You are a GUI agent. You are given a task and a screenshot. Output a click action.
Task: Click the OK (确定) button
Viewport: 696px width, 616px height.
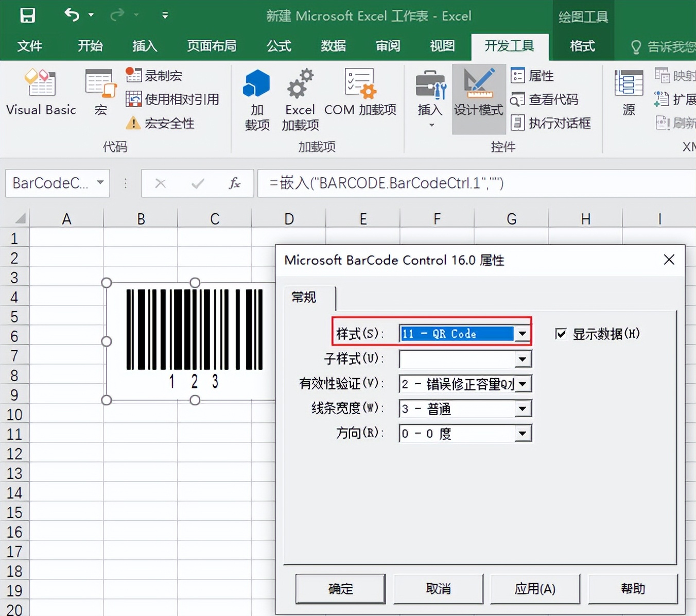tap(340, 588)
